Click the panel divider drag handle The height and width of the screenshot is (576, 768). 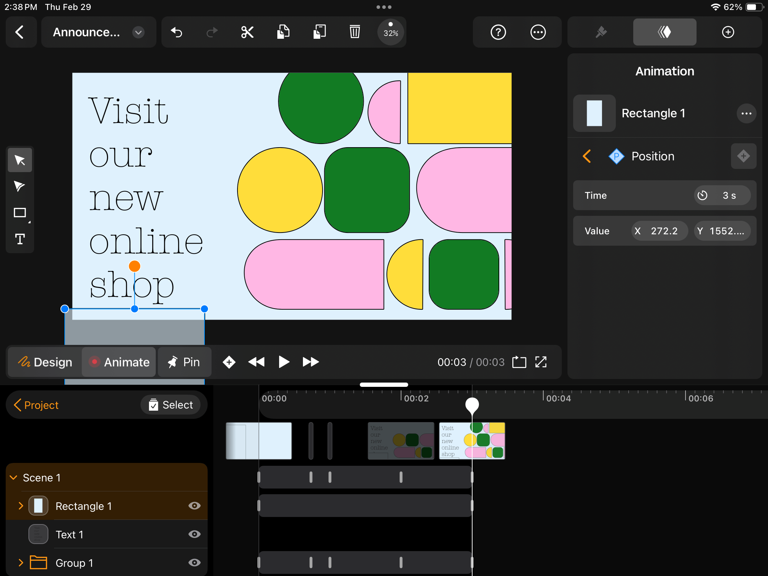click(x=384, y=384)
